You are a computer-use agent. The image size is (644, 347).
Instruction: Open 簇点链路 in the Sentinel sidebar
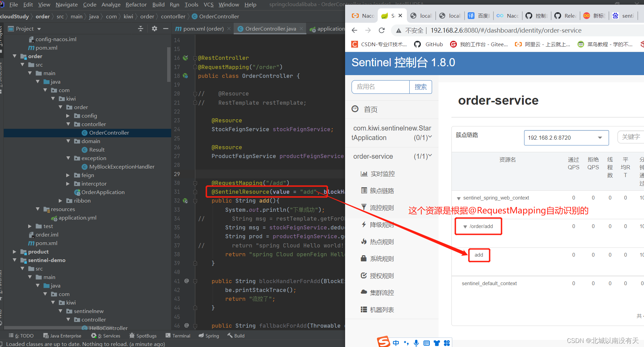[377, 191]
